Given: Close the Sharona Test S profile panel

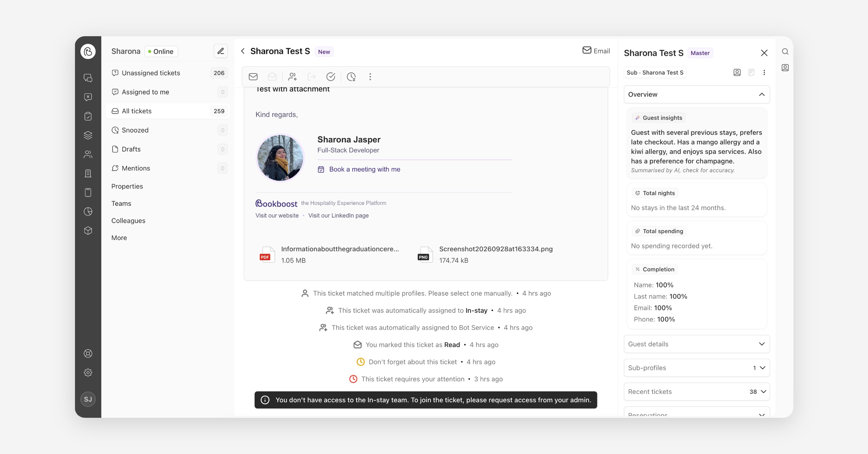Looking at the screenshot, I should click(x=764, y=53).
